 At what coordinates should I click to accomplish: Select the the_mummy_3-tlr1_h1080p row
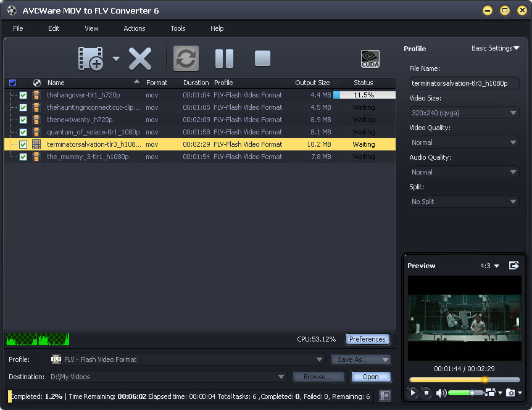200,157
